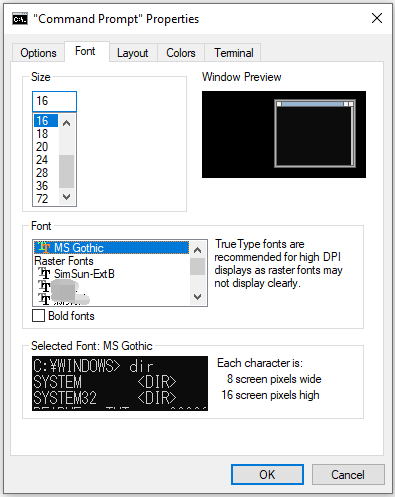This screenshot has width=395, height=497.
Task: Choose font size 72 from the list
Action: pos(42,199)
